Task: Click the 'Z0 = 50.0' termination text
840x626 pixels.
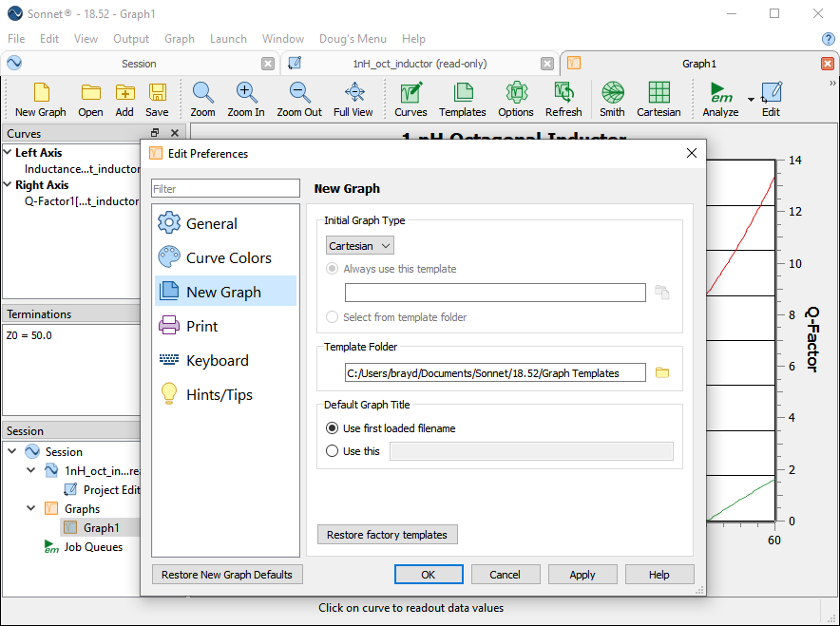Action: (29, 335)
